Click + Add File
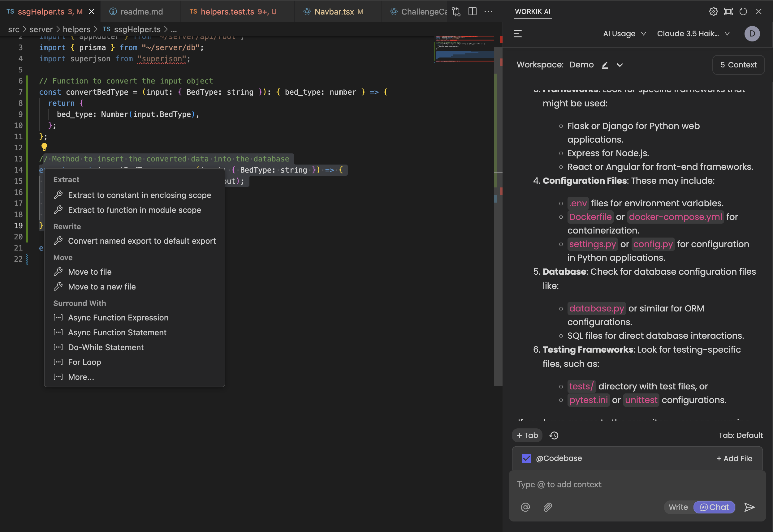773x532 pixels. 734,458
